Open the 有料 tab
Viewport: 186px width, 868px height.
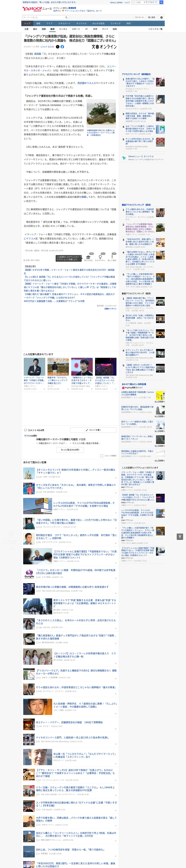click(x=128, y=24)
